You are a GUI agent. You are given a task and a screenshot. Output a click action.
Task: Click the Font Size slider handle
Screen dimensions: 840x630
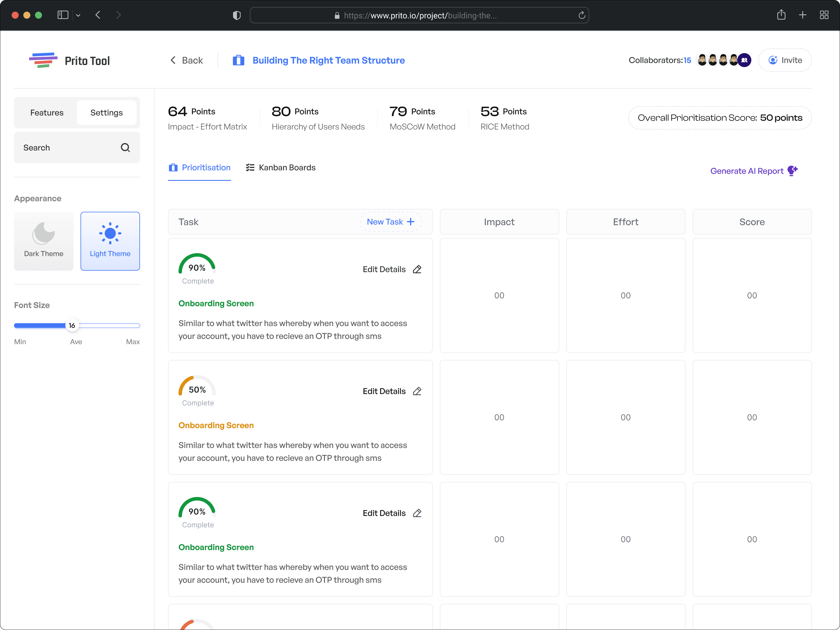(72, 325)
